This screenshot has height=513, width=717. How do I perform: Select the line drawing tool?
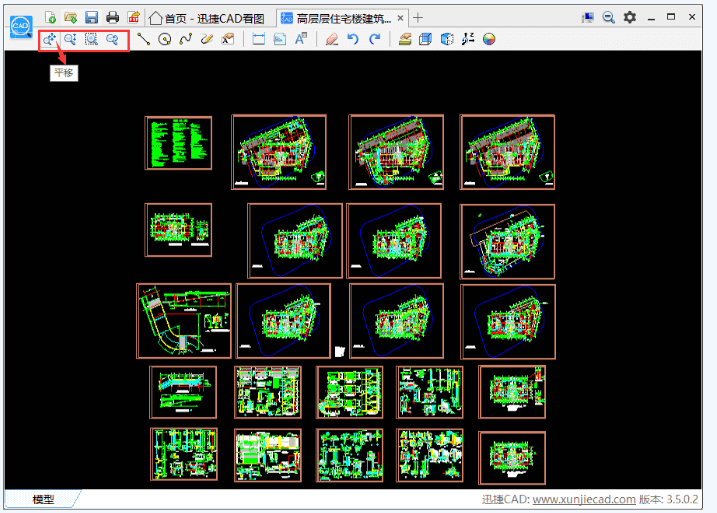pos(144,40)
